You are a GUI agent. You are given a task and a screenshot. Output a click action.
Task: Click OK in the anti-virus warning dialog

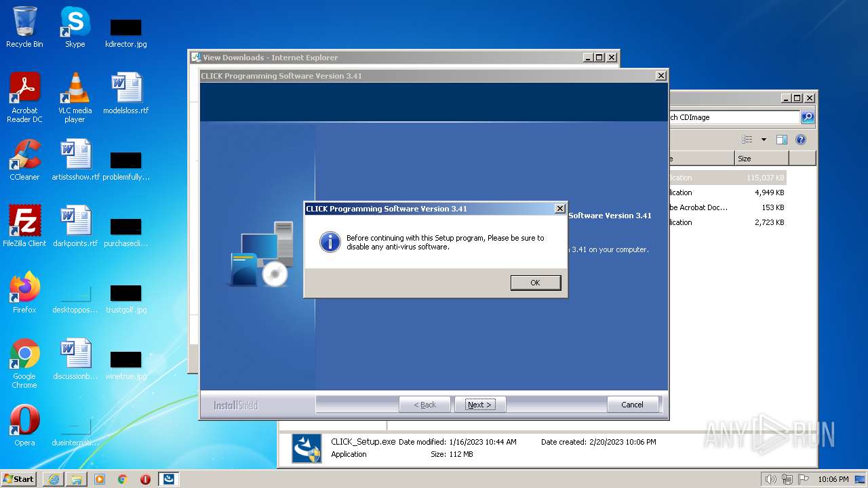coord(535,283)
